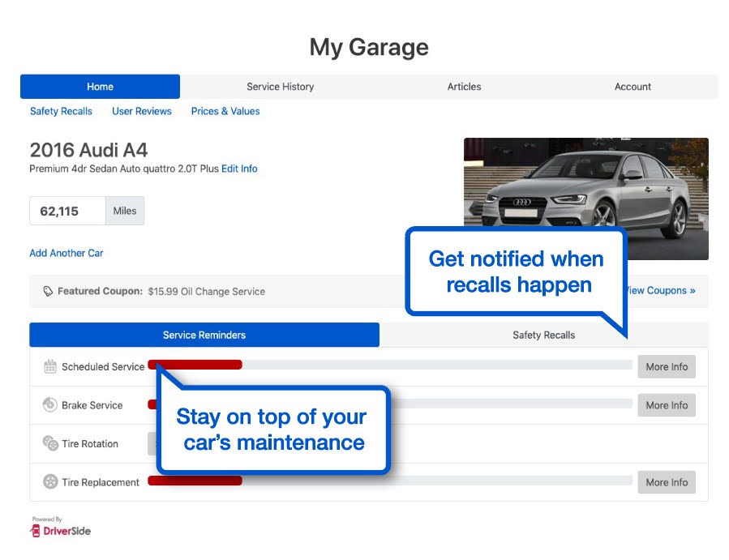Switch to the Service History tab
Viewport: 729px width, 560px height.
[280, 87]
